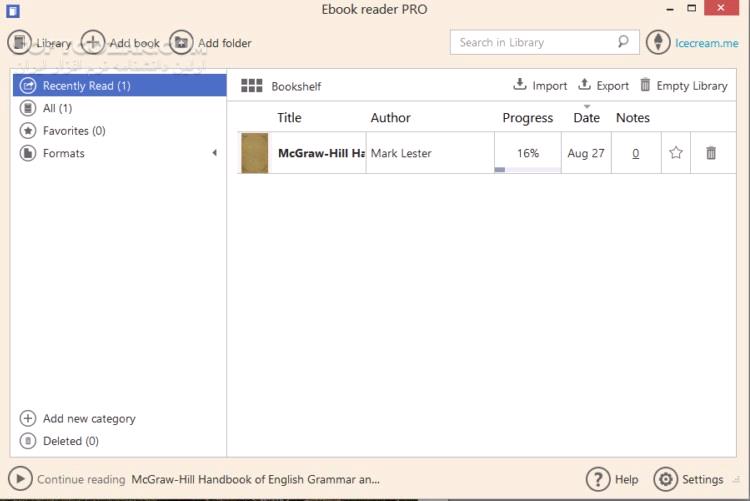
Task: Select Recently Read (1) category
Action: (120, 85)
